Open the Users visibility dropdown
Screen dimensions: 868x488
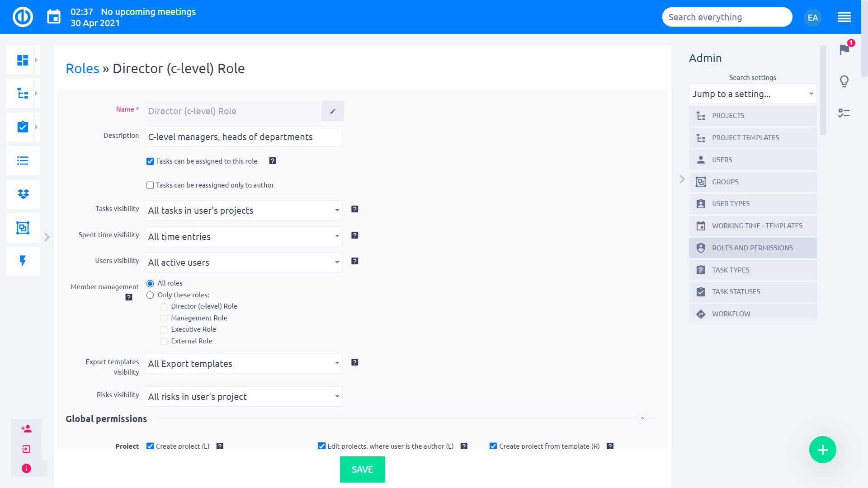243,263
